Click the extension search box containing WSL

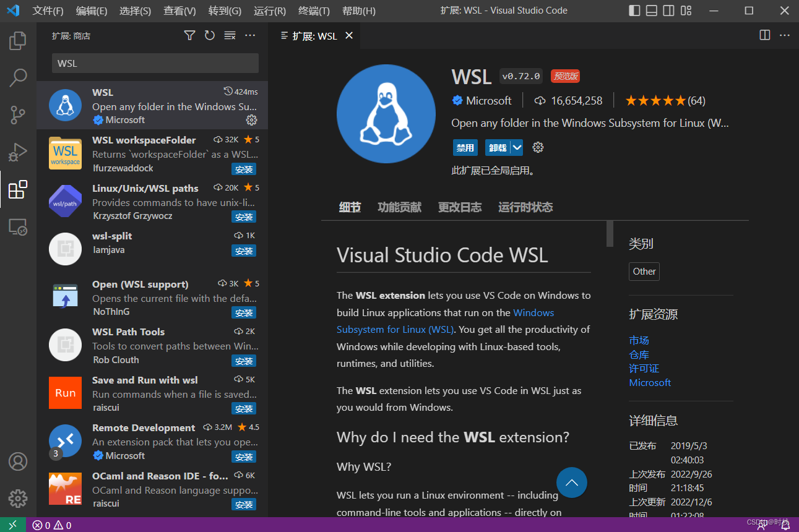coord(155,63)
